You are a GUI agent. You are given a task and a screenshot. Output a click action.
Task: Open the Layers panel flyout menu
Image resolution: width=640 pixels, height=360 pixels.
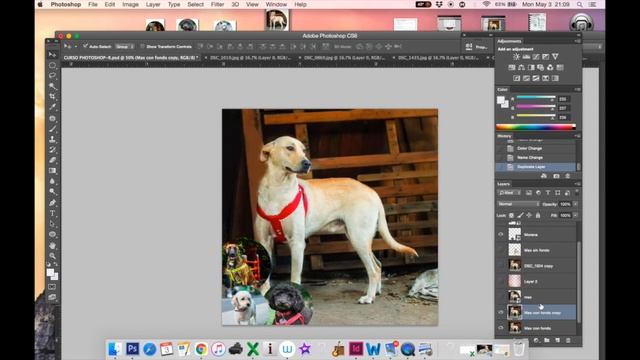577,184
